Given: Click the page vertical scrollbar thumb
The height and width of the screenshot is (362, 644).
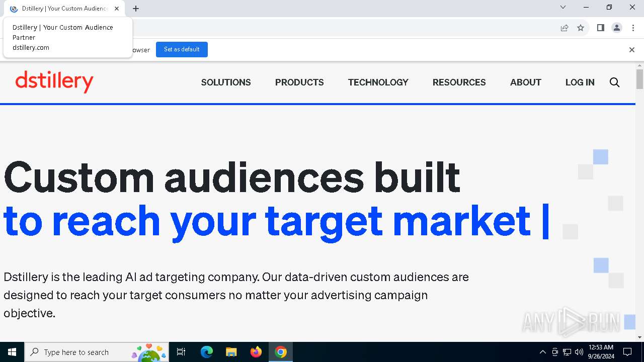Looking at the screenshot, I should click(x=639, y=79).
